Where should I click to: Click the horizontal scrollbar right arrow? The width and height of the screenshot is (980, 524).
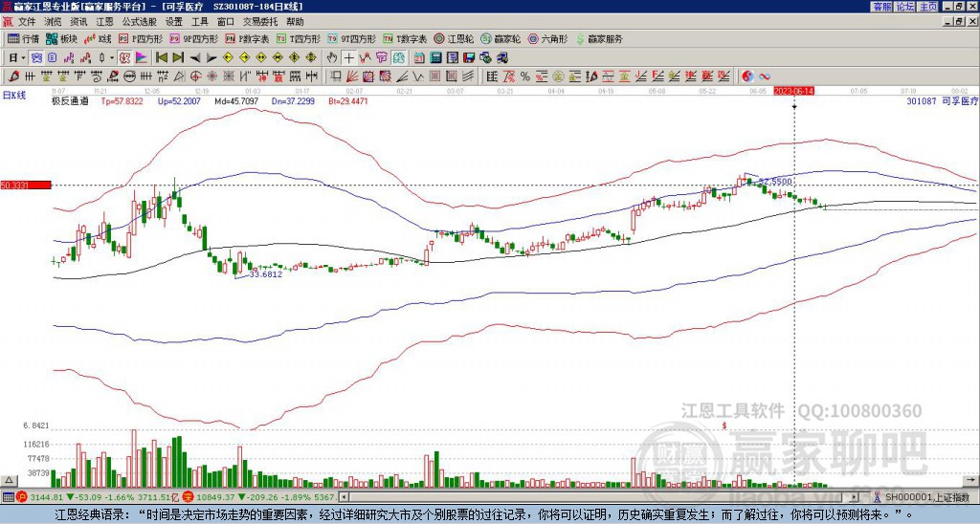(x=855, y=497)
